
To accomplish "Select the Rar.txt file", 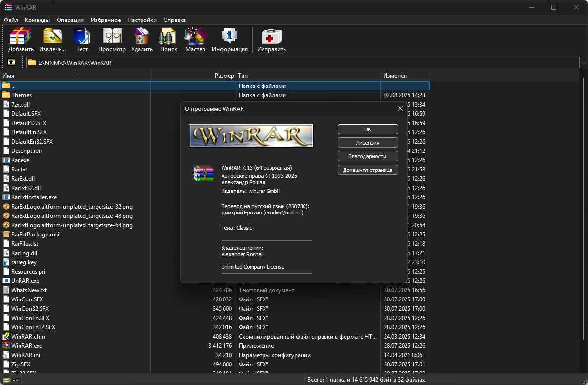I will (x=19, y=169).
